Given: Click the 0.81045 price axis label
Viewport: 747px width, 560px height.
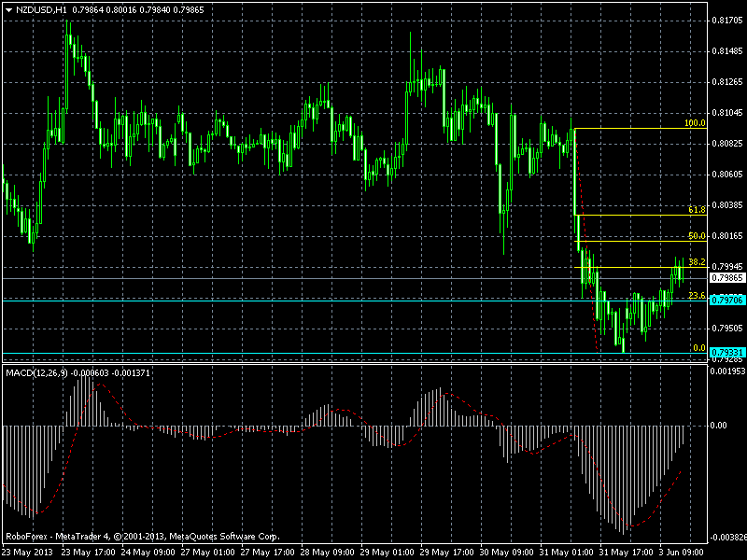Looking at the screenshot, I should [x=727, y=113].
